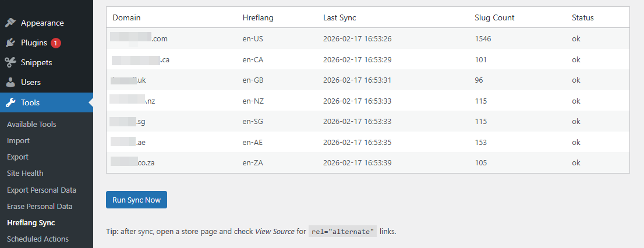Click the Snippets scissors icon
This screenshot has width=644, height=248.
(10, 63)
